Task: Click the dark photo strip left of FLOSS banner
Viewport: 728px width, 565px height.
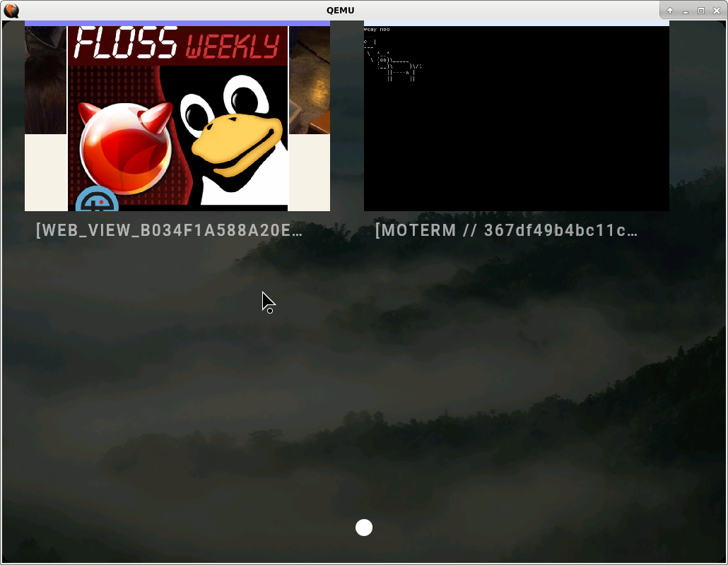Action: click(45, 79)
